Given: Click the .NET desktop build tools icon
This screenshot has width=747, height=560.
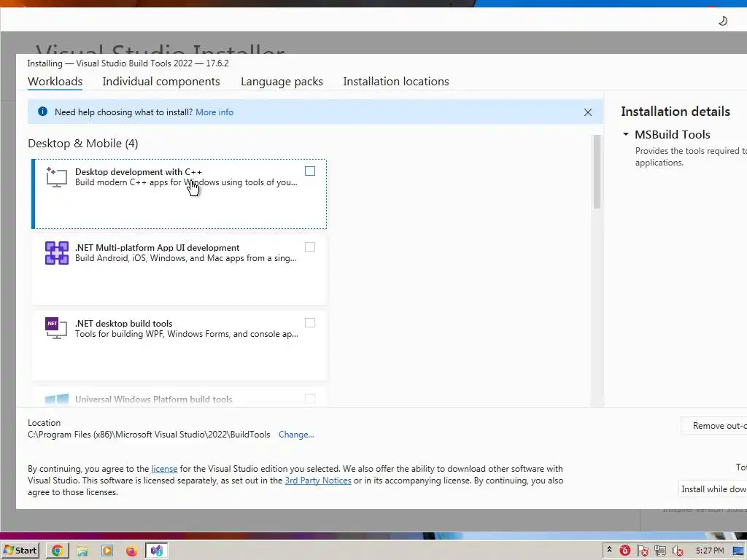Looking at the screenshot, I should (56, 329).
